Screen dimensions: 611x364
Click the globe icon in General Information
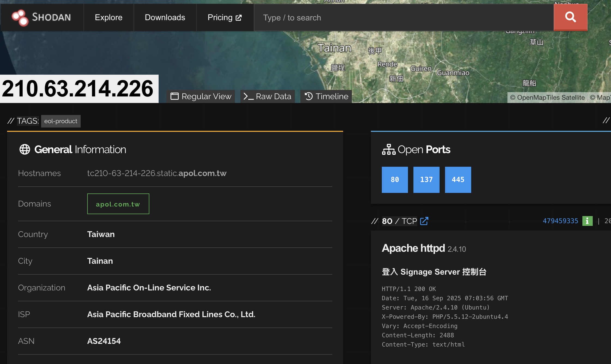click(x=25, y=149)
